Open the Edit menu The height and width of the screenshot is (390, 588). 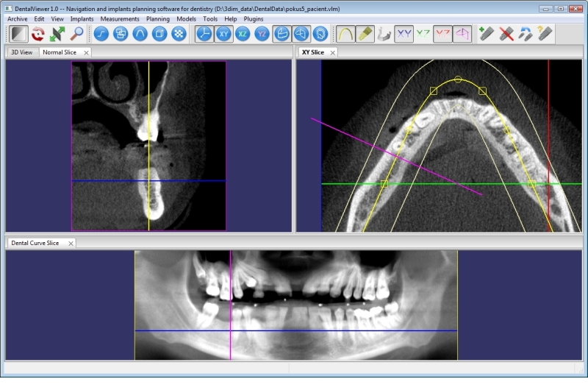click(x=39, y=19)
